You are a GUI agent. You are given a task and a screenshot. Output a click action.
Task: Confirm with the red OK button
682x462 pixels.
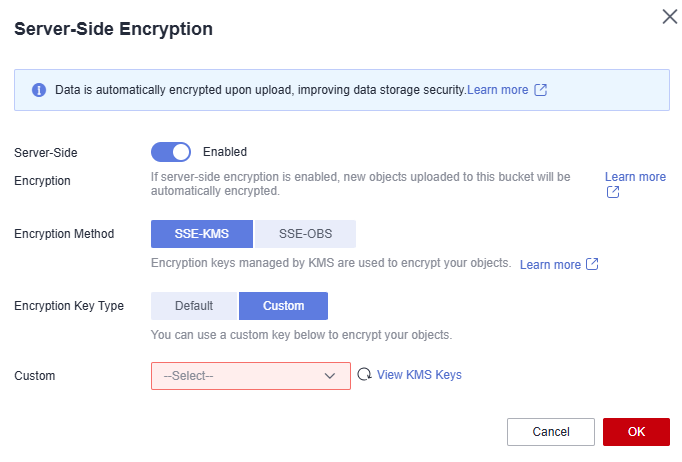click(636, 432)
